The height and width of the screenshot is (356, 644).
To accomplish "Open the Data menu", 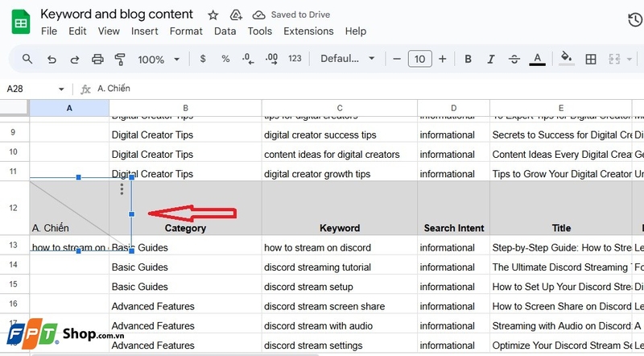I will click(x=225, y=31).
